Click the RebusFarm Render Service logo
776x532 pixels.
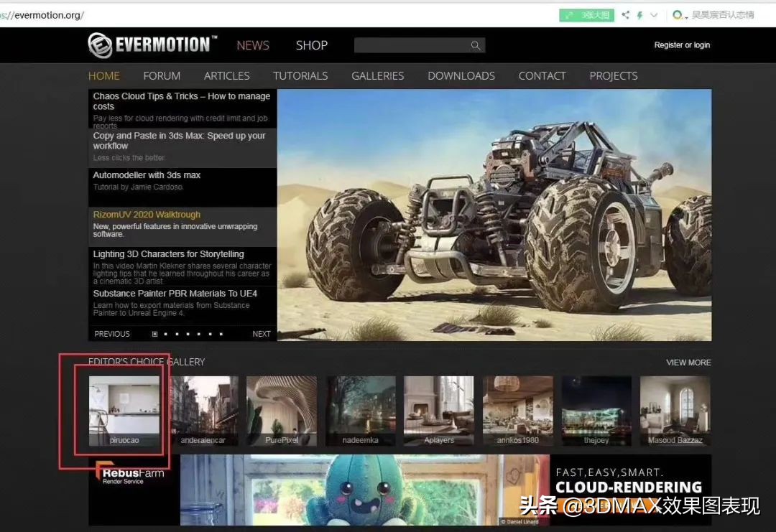pos(129,473)
